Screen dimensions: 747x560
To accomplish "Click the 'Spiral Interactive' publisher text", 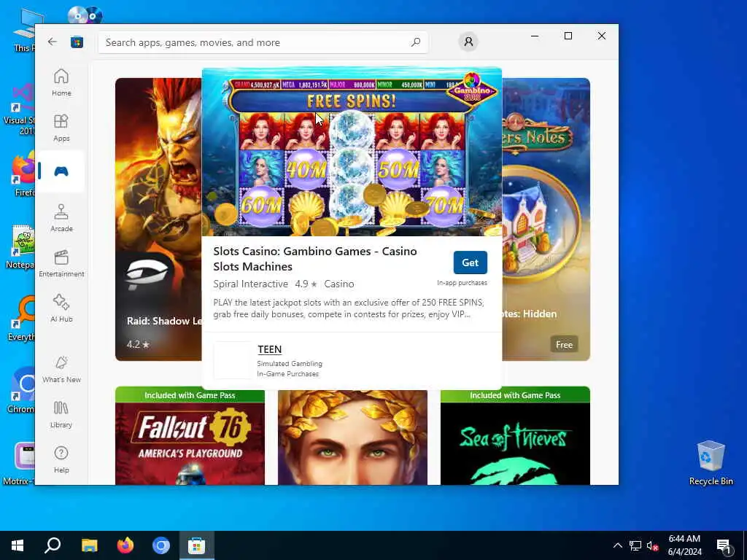I will [x=251, y=284].
